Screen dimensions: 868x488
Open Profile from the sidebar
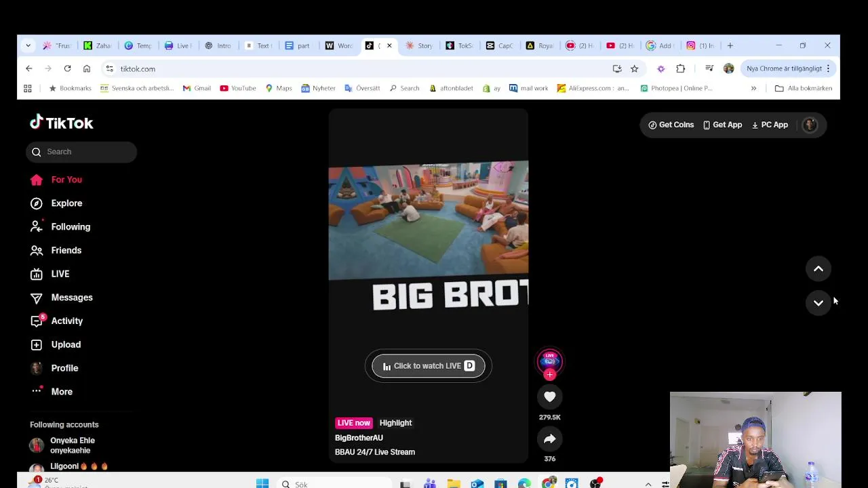tap(54, 368)
